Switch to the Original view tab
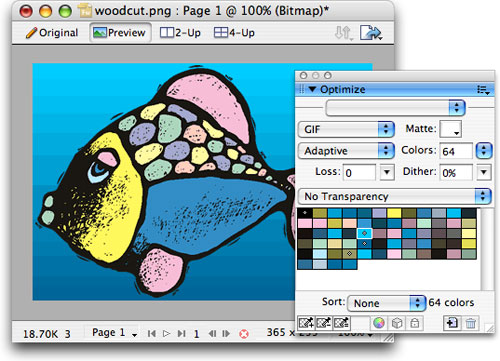The height and width of the screenshot is (361, 500). (52, 33)
